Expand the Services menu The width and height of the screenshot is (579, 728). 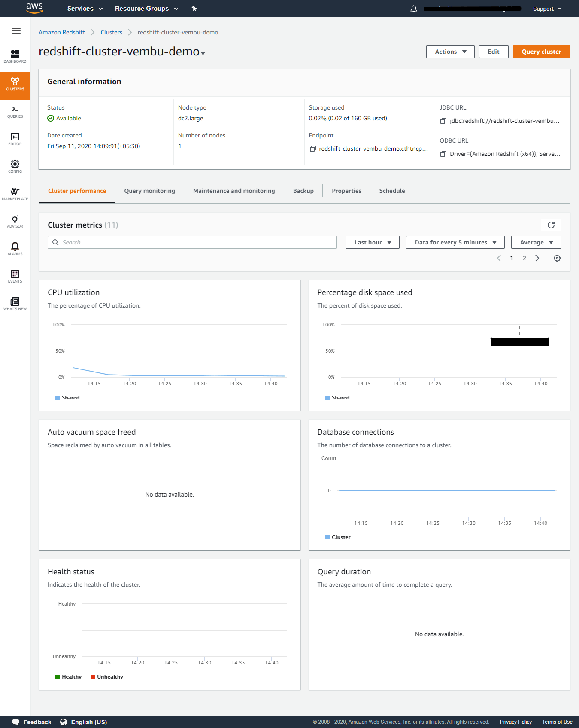pyautogui.click(x=85, y=9)
